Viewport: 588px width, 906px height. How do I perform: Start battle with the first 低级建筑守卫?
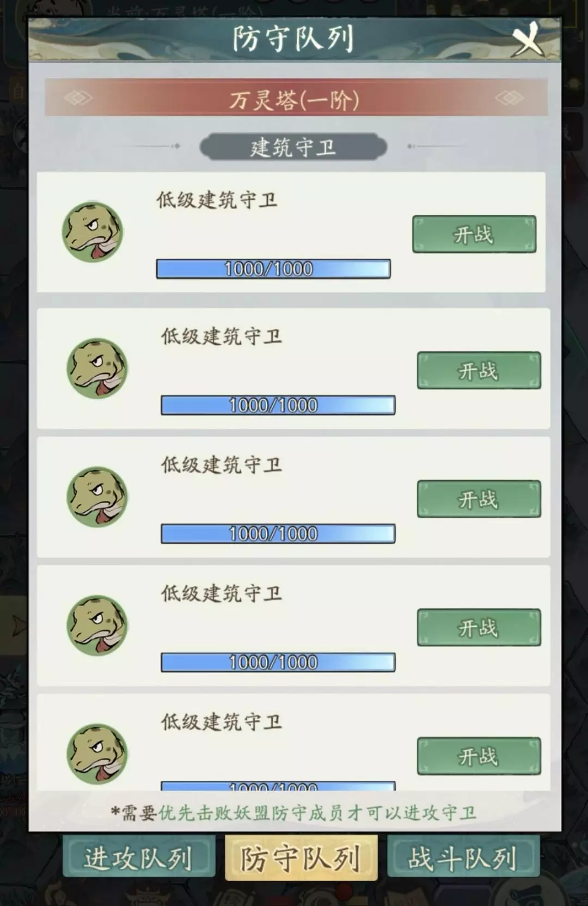tap(474, 234)
